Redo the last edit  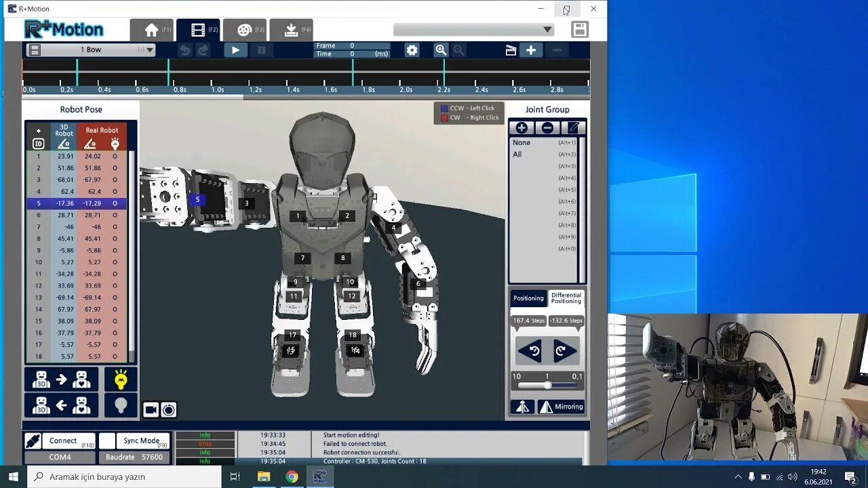point(203,49)
